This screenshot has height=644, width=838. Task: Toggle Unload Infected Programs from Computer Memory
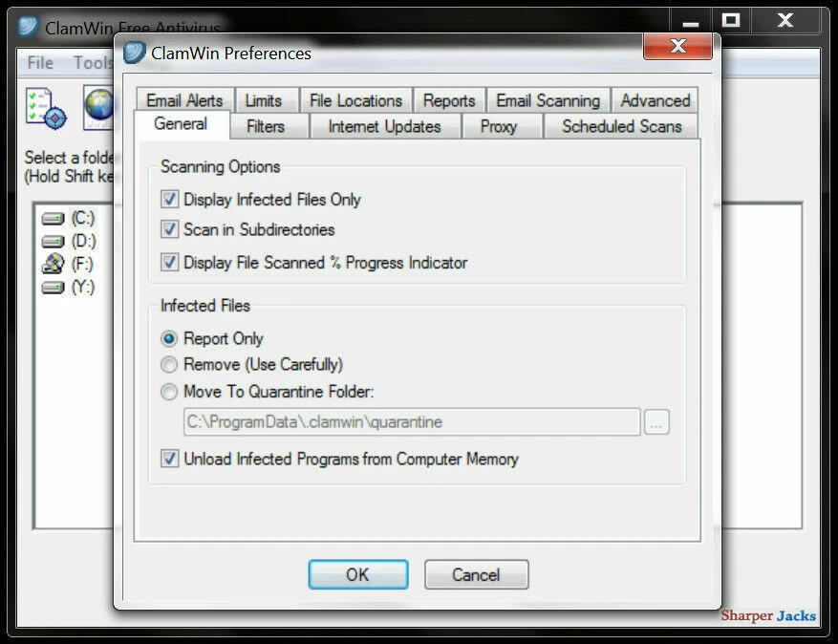(168, 460)
